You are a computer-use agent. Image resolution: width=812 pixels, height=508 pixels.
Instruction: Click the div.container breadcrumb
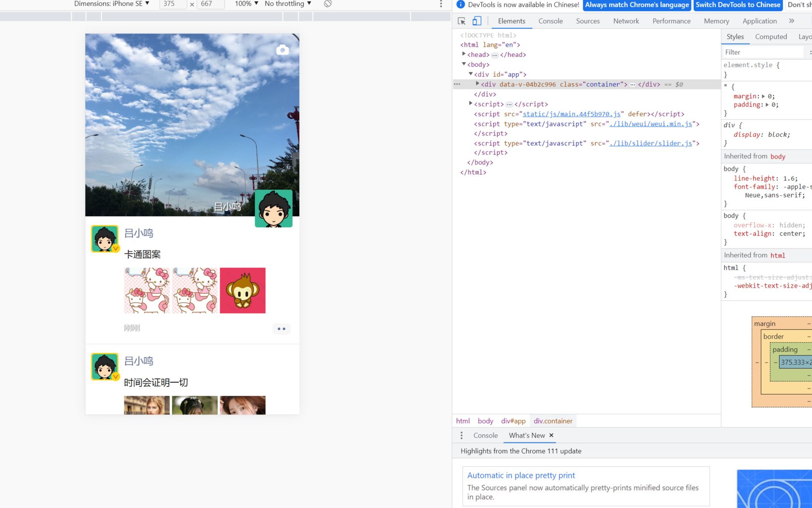coord(553,421)
